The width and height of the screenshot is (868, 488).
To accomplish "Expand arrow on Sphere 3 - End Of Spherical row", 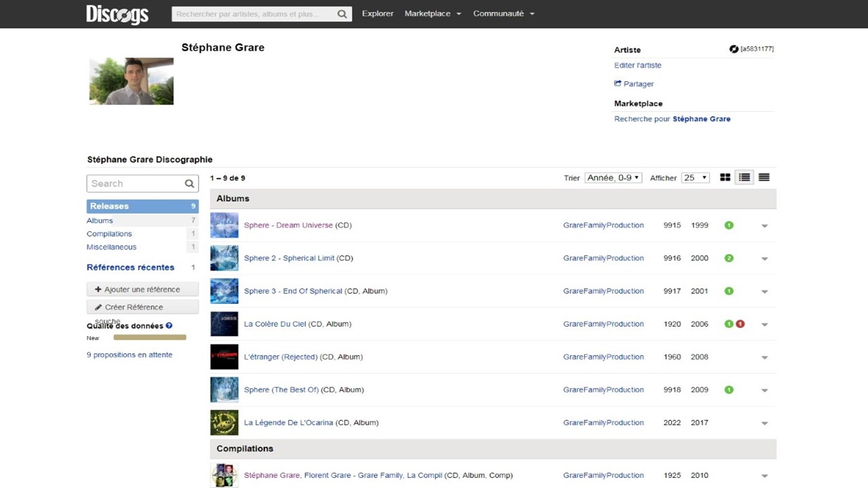I will pos(764,291).
